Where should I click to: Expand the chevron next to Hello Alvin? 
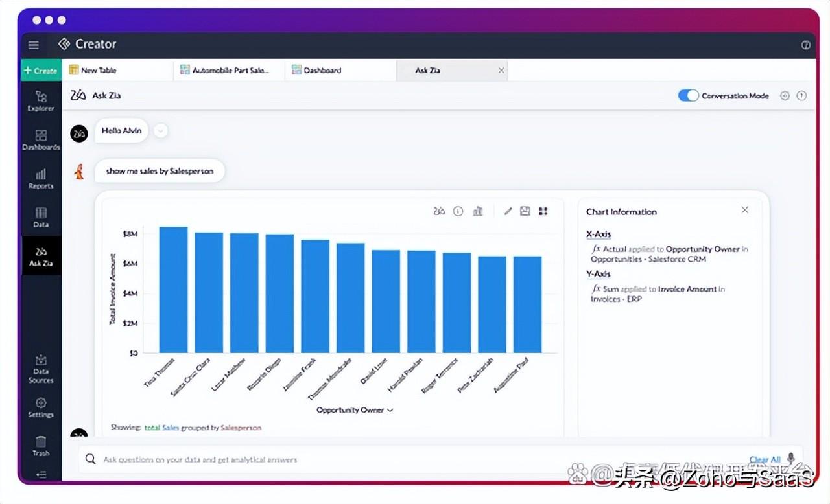(161, 131)
